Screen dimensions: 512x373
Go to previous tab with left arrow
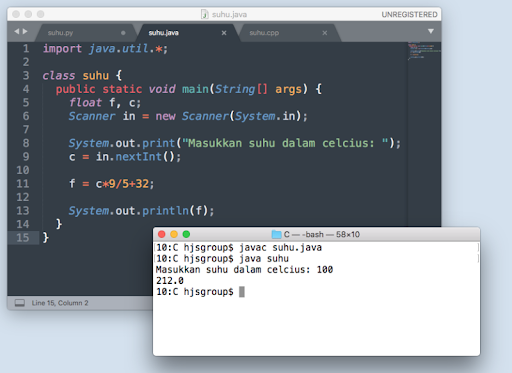pyautogui.click(x=17, y=31)
